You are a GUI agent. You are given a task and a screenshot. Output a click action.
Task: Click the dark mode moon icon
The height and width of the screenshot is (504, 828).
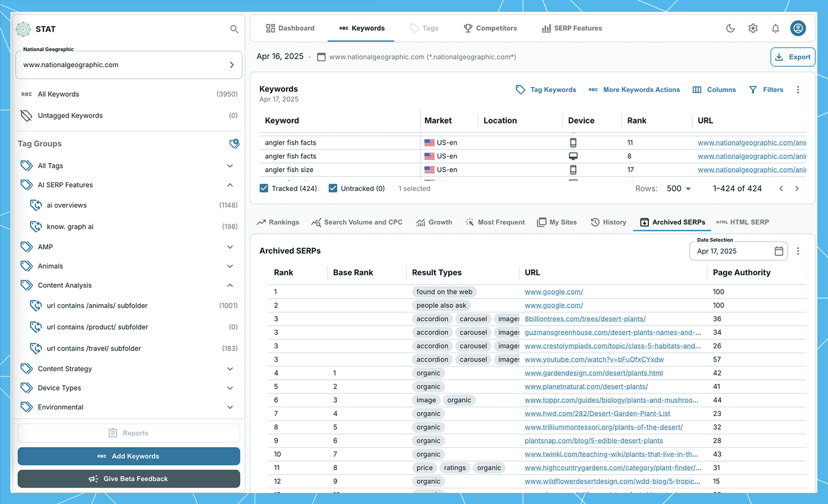coord(730,28)
